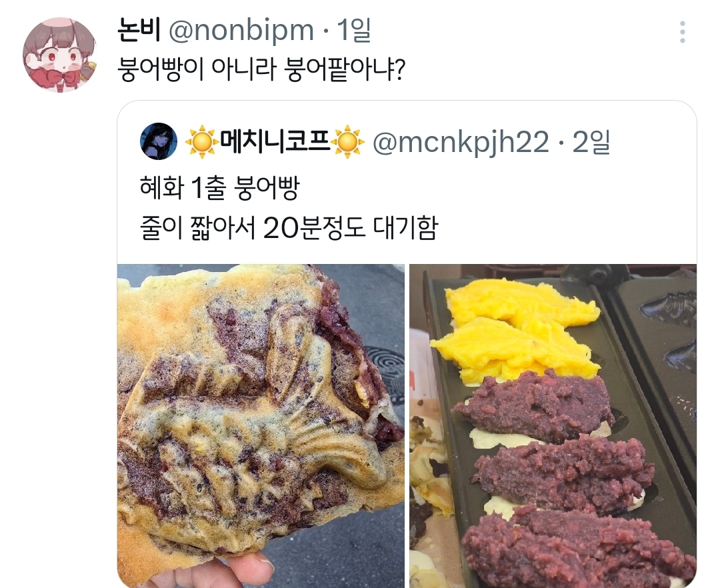Open the left fish-shaped bread photo

[261, 426]
